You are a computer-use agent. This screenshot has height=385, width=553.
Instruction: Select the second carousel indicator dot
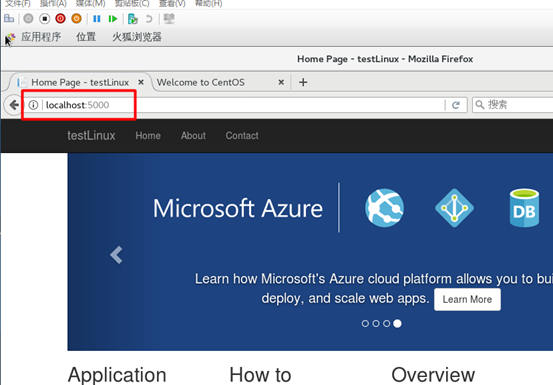point(376,323)
